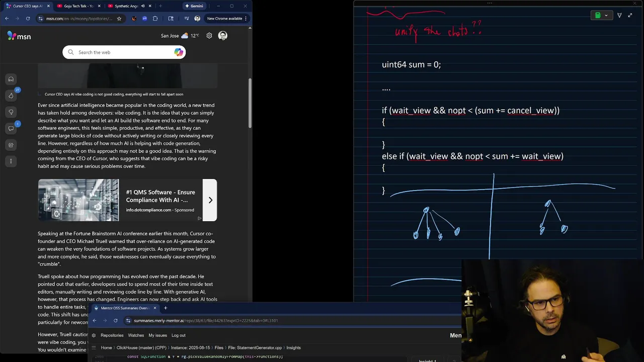Click Log out in Mentor nav

click(x=178, y=335)
